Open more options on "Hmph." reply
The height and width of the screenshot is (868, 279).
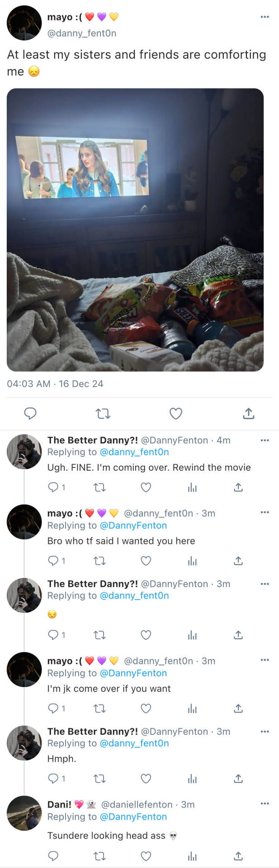pos(265,731)
